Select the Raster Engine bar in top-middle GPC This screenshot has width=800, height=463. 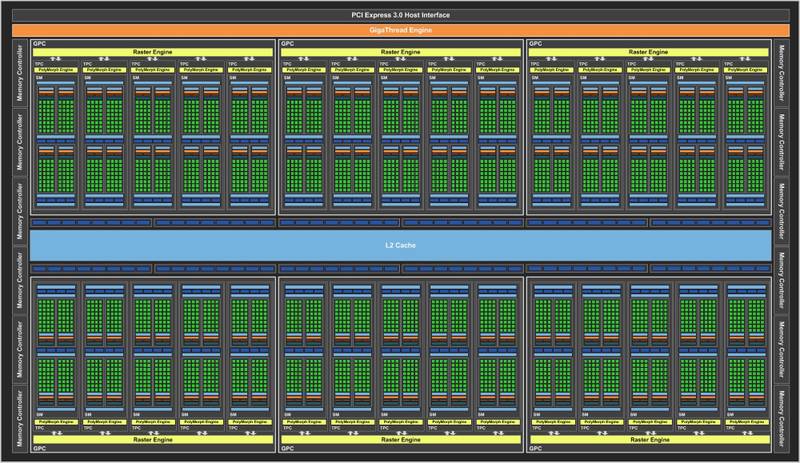point(401,52)
